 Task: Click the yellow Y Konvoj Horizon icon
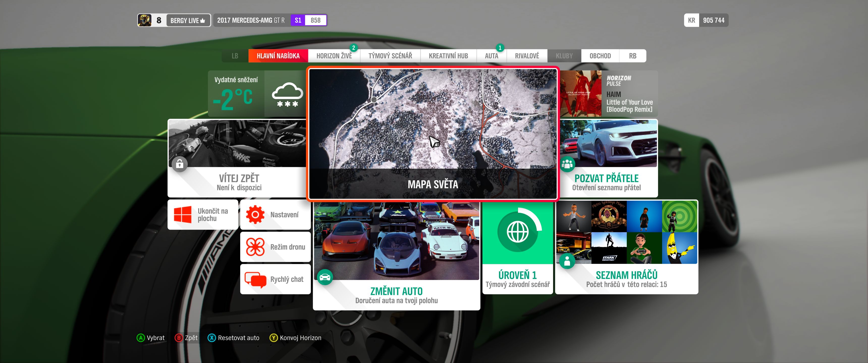tap(274, 338)
